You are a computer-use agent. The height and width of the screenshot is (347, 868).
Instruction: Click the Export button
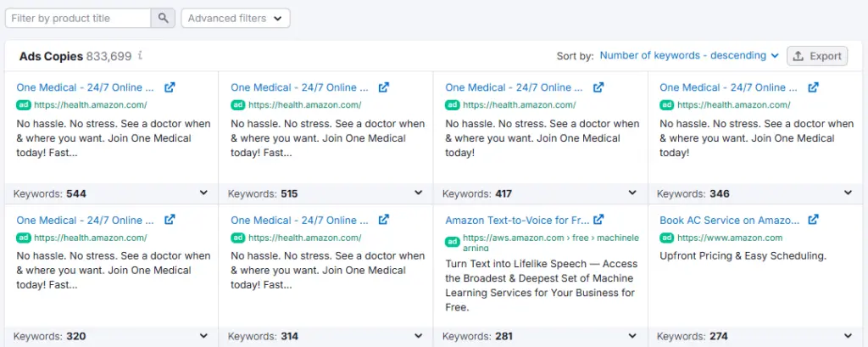[x=816, y=56]
